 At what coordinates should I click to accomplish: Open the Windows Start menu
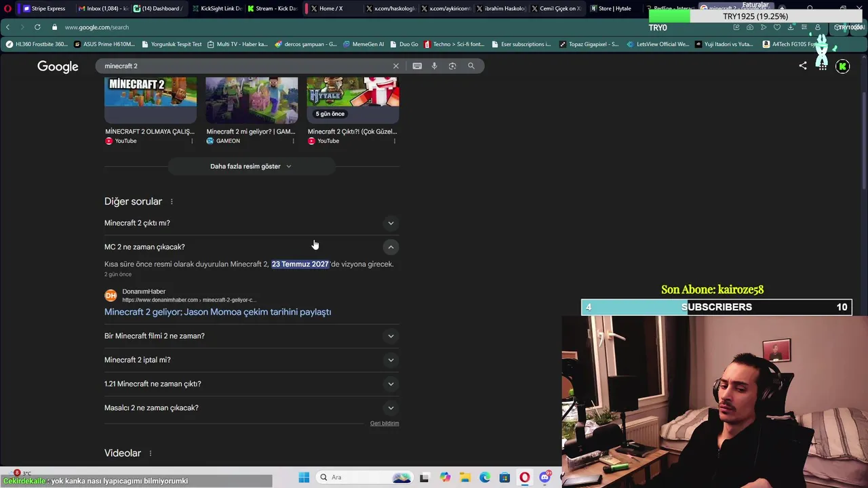(x=304, y=477)
